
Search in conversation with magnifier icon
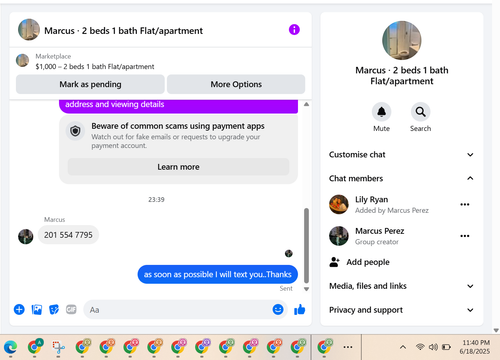coord(420,112)
